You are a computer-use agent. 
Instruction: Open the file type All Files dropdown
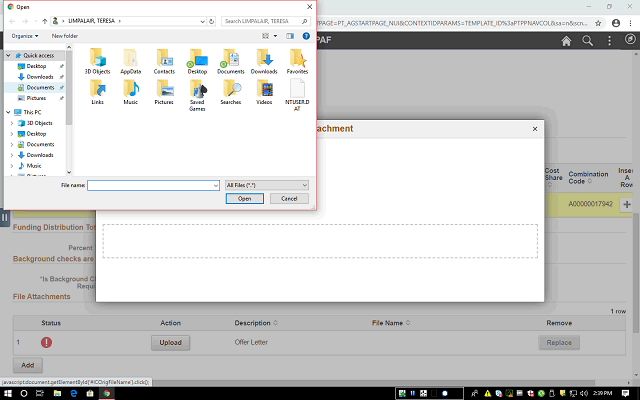(267, 185)
